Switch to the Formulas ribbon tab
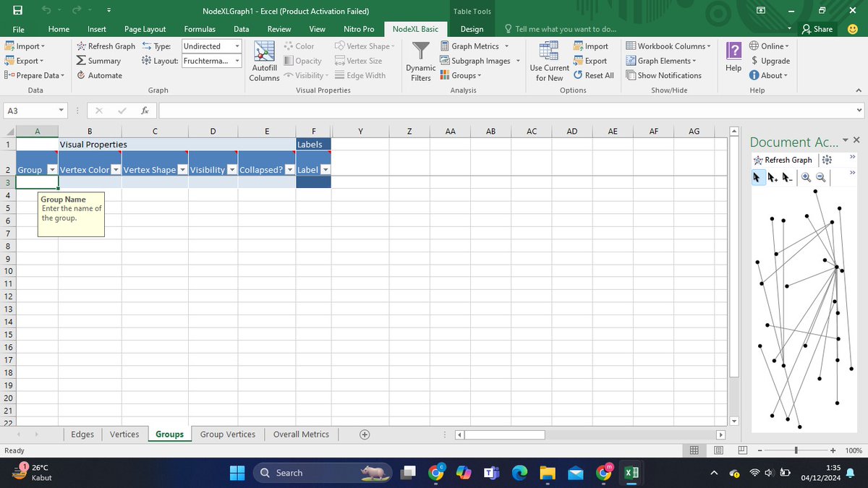The image size is (868, 488). (x=200, y=29)
